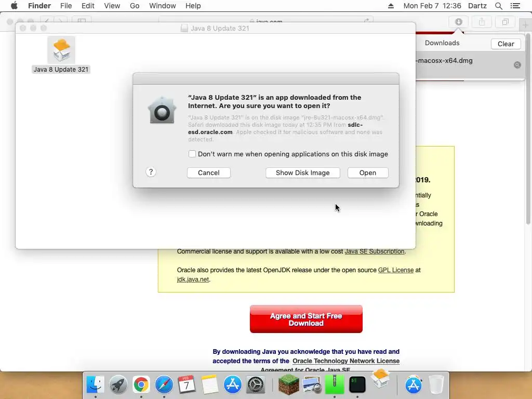Click Safari's Show Tab Overview icon

tap(505, 22)
